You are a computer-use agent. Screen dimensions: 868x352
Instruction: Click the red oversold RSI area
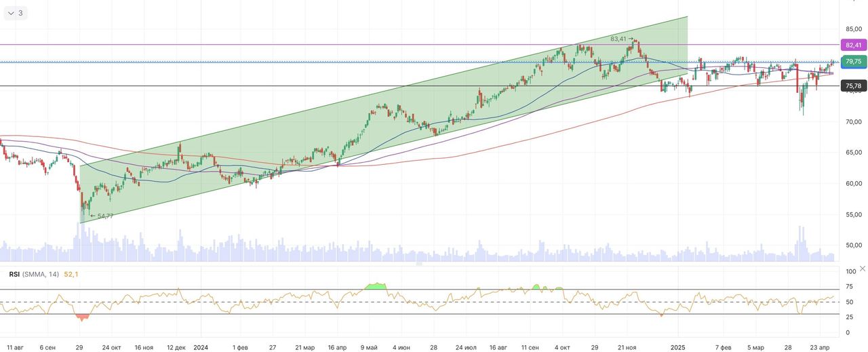(x=83, y=317)
